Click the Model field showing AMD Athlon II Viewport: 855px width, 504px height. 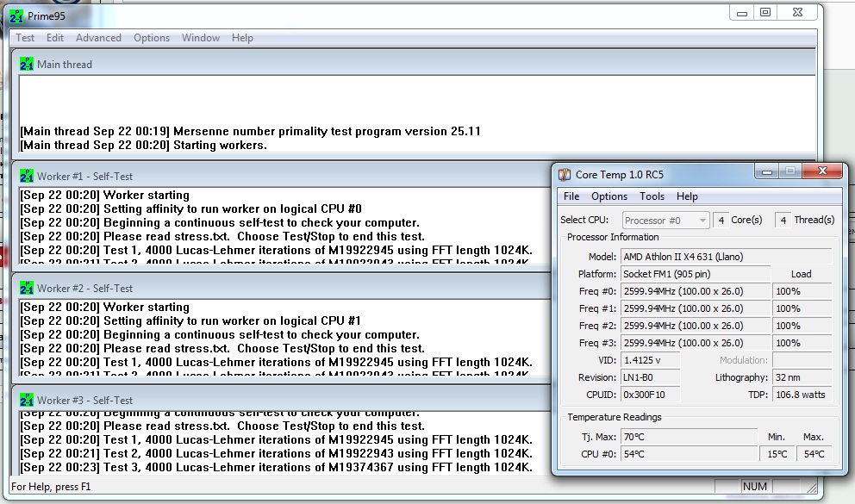(x=726, y=257)
